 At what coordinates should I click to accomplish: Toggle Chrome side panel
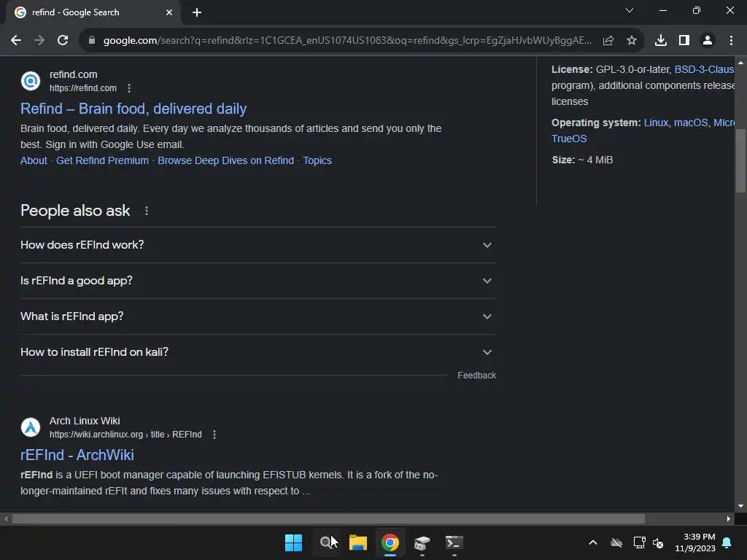click(x=684, y=41)
